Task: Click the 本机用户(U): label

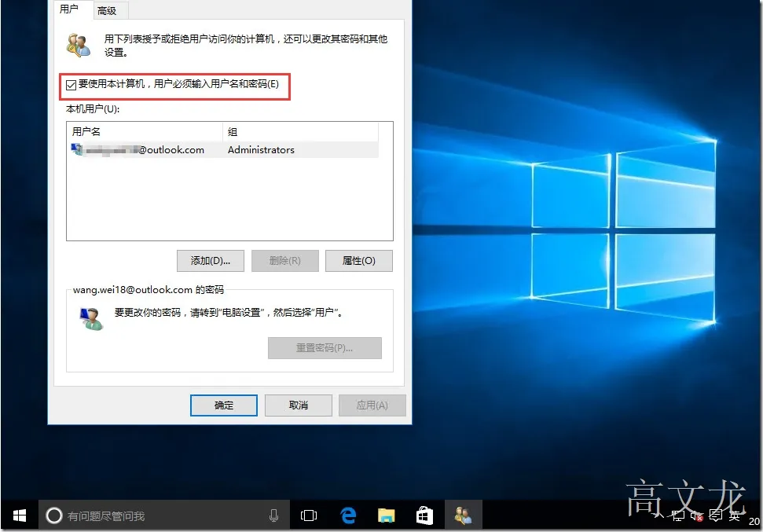Action: (x=93, y=109)
